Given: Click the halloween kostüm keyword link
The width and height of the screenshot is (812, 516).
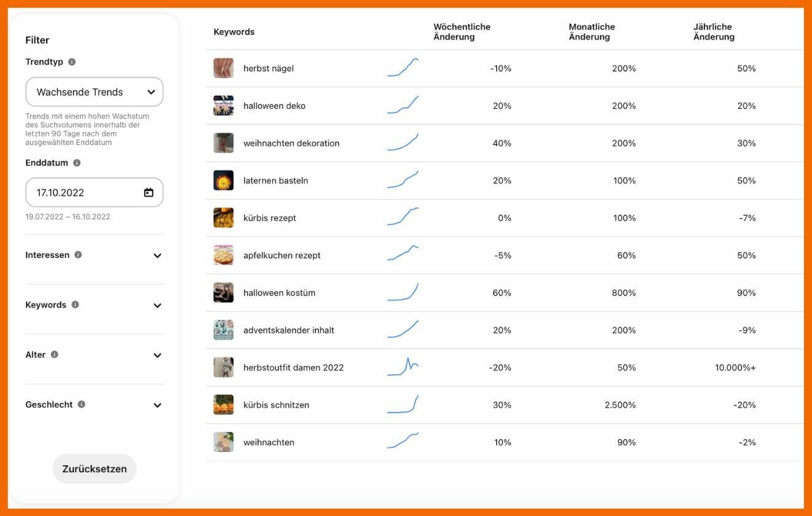Looking at the screenshot, I should pos(279,293).
